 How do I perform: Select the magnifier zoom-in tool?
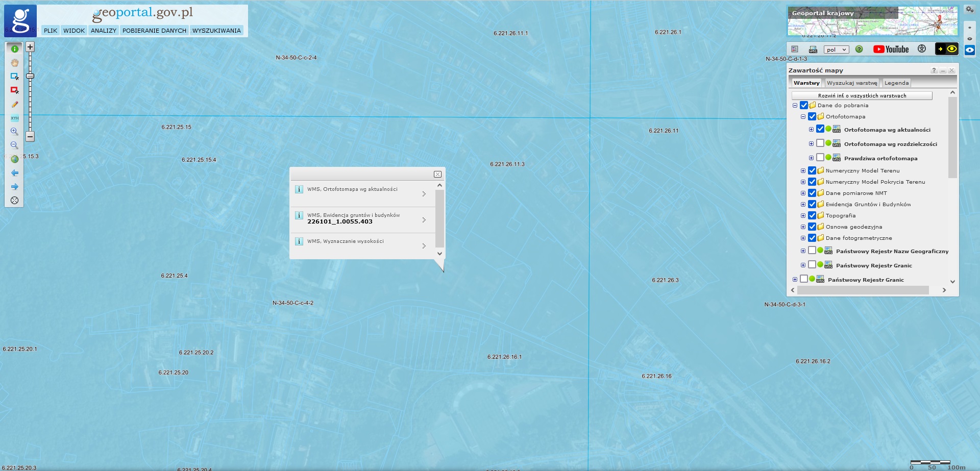[x=15, y=132]
